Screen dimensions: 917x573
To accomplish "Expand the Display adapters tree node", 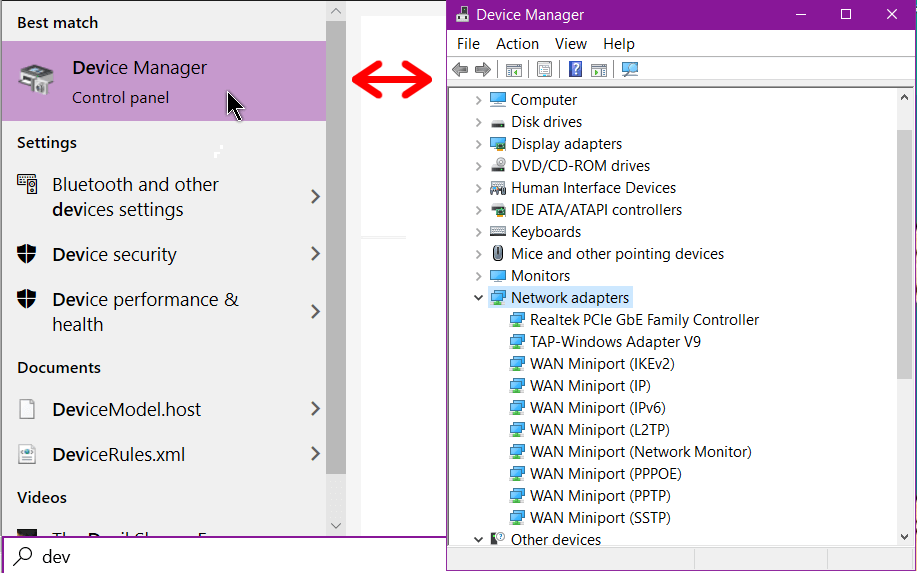I will (478, 144).
